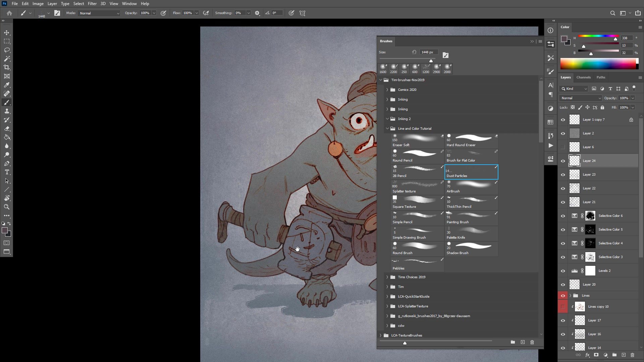
Task: Open the Filter menu
Action: pyautogui.click(x=92, y=4)
